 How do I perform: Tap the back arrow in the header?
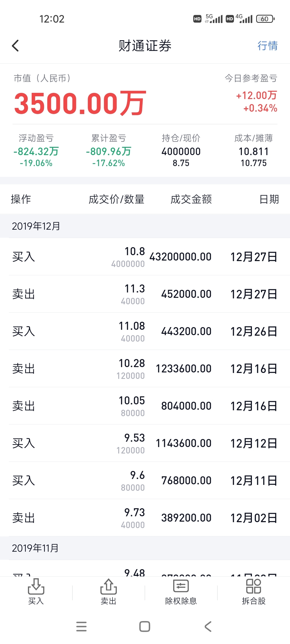[x=16, y=46]
